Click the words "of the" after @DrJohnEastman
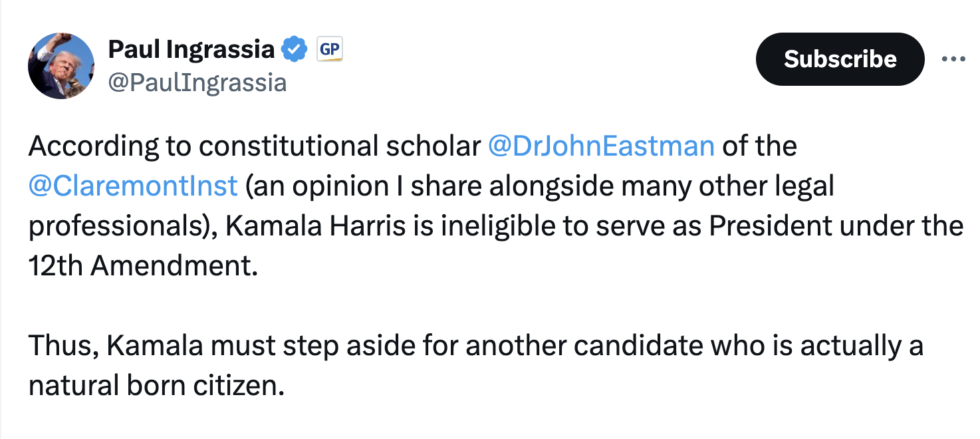Image resolution: width=980 pixels, height=439 pixels. pyautogui.click(x=759, y=146)
